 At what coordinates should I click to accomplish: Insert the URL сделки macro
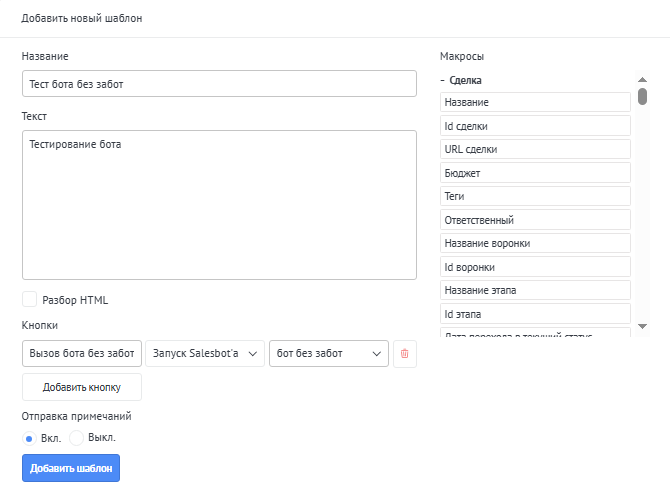click(535, 149)
